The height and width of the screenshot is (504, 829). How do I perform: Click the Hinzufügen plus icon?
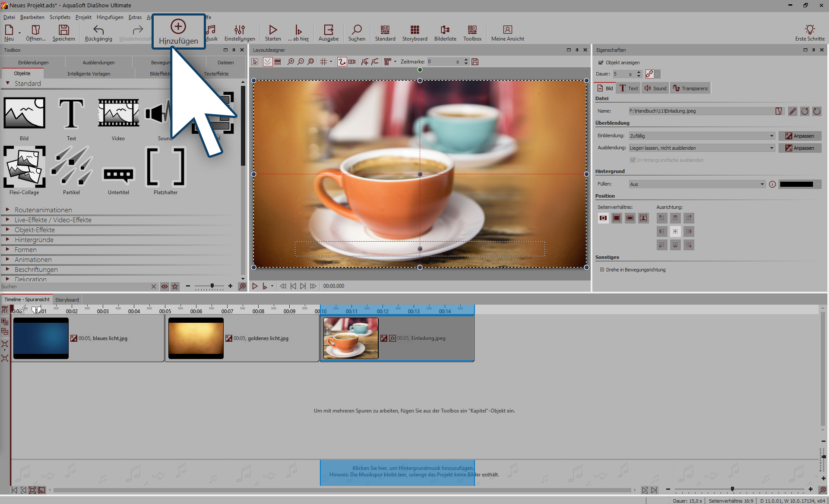point(178,27)
